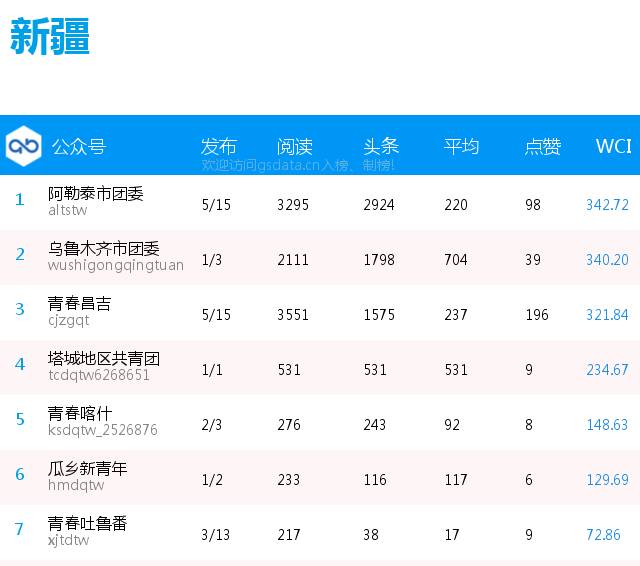Click the 公众号 column header
The width and height of the screenshot is (640, 566).
(x=79, y=146)
